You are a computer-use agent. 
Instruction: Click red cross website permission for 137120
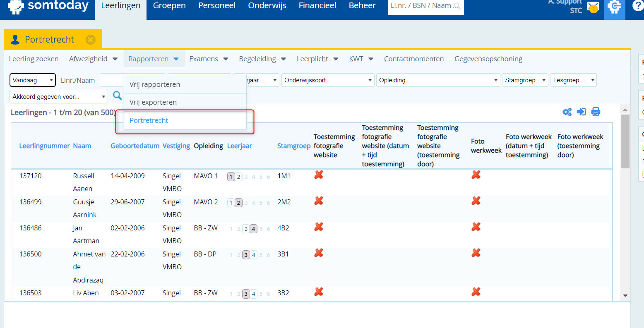(319, 175)
